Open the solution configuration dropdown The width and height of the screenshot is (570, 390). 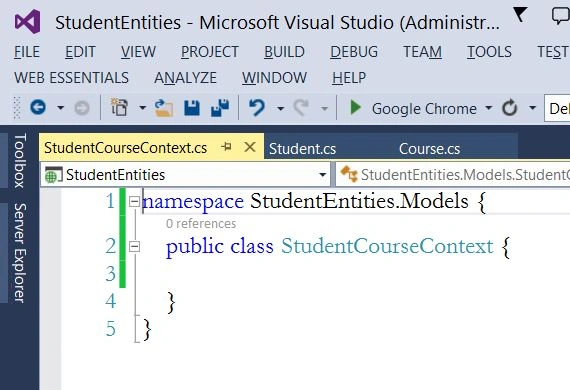click(557, 108)
